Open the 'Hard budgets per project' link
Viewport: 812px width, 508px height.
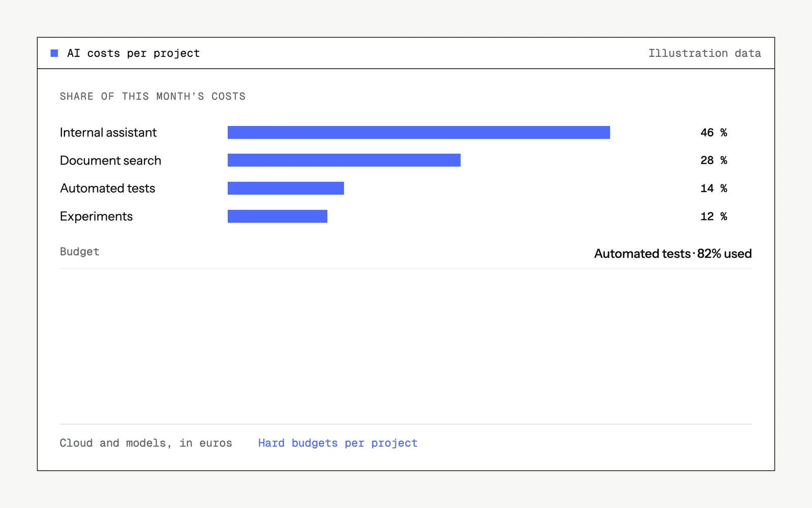point(337,443)
